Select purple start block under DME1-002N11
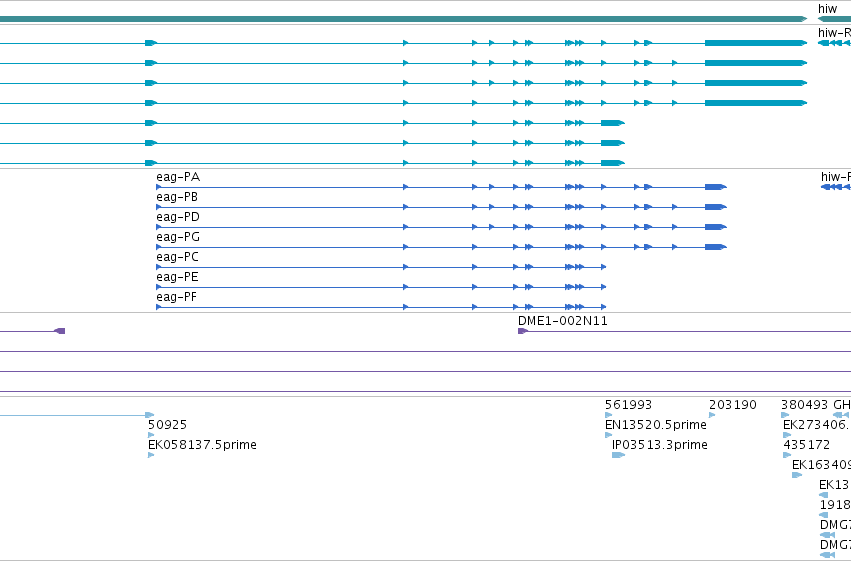Image resolution: width=851 pixels, height=561 pixels. click(x=523, y=331)
